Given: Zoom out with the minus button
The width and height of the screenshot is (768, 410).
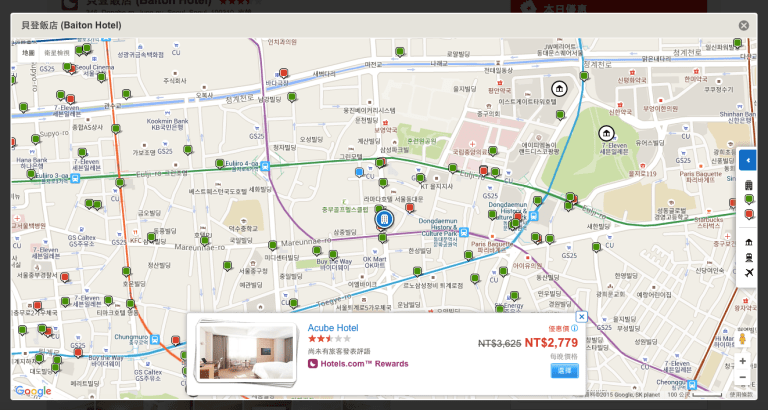Looking at the screenshot, I should [743, 377].
